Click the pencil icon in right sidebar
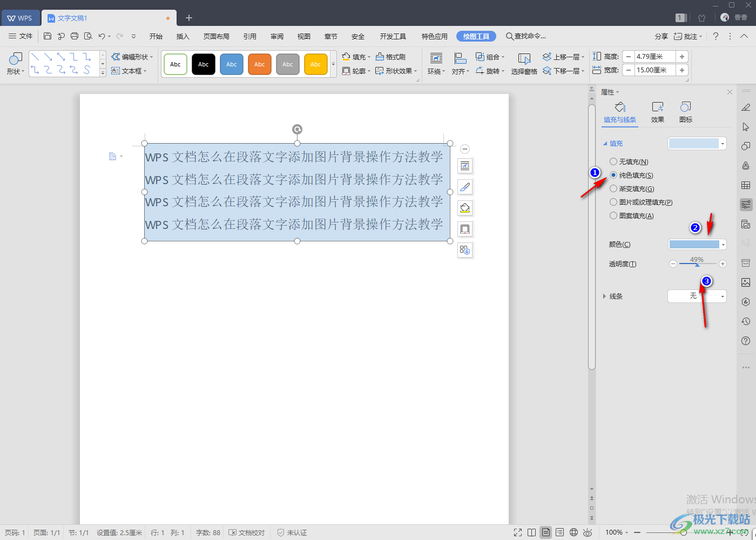This screenshot has height=540, width=756. click(x=746, y=107)
